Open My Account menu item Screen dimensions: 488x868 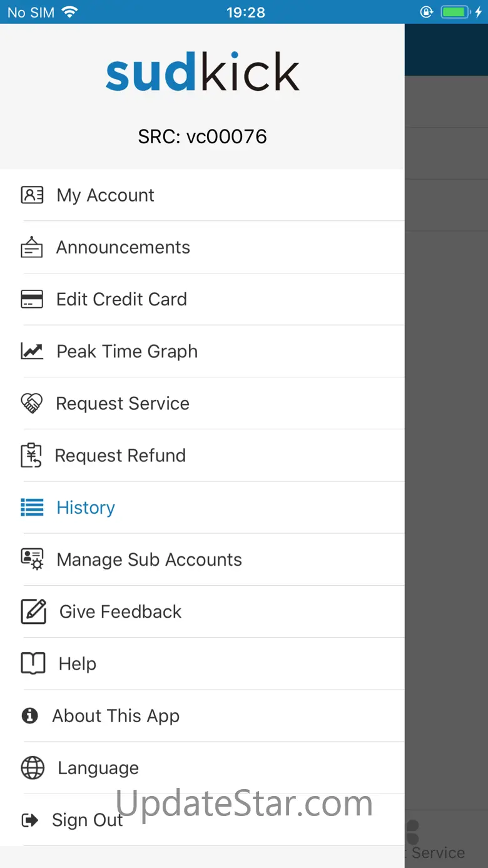(105, 195)
